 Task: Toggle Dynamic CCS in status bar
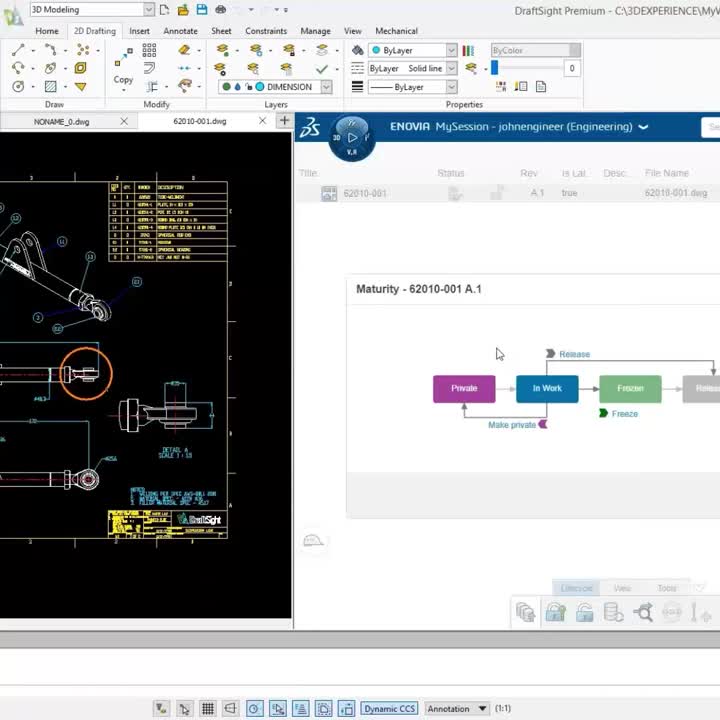point(389,709)
